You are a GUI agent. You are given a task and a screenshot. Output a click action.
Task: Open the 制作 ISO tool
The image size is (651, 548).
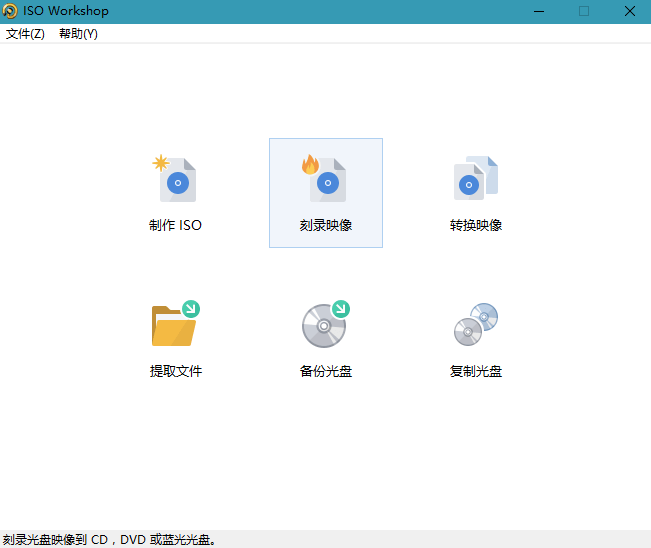pyautogui.click(x=176, y=193)
